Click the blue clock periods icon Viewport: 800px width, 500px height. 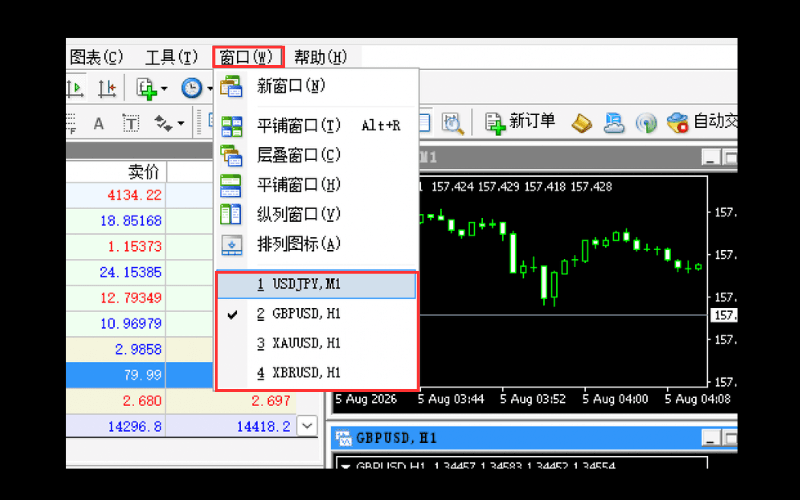[x=192, y=89]
